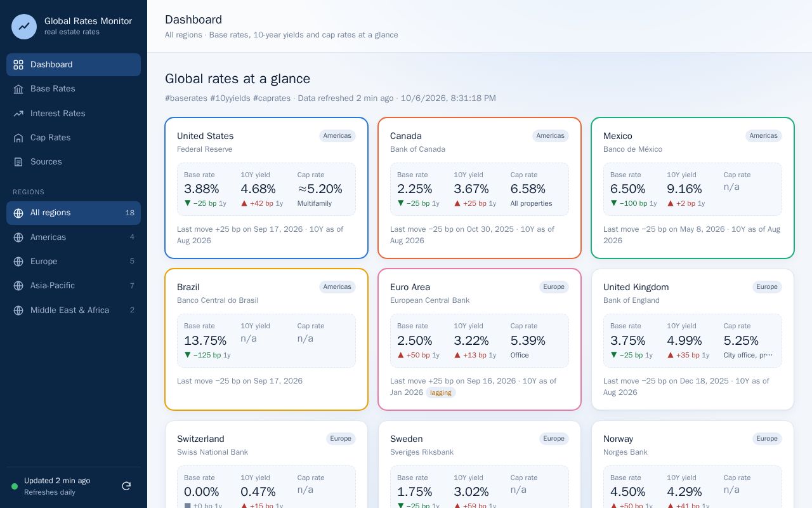
Task: Select the Mexico rate card
Action: 693,188
